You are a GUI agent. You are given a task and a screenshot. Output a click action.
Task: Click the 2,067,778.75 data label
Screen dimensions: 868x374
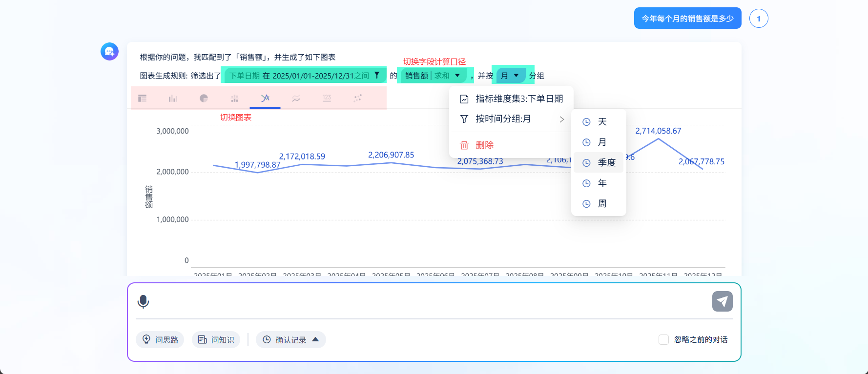point(702,161)
